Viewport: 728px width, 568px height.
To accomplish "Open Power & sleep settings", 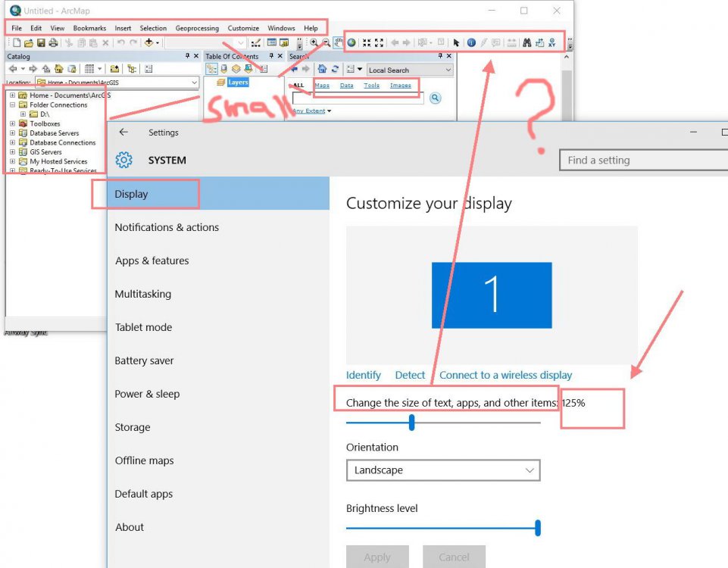I will [x=147, y=394].
